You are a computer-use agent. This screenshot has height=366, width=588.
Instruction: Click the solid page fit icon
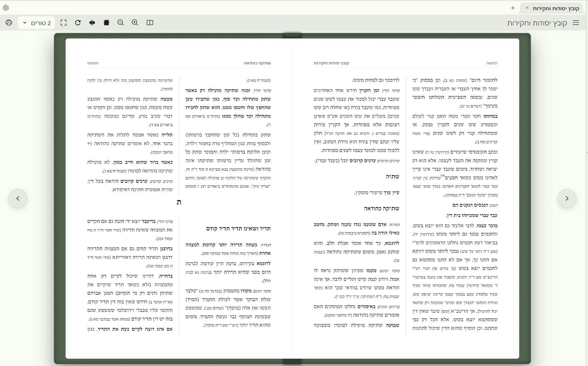point(107,23)
